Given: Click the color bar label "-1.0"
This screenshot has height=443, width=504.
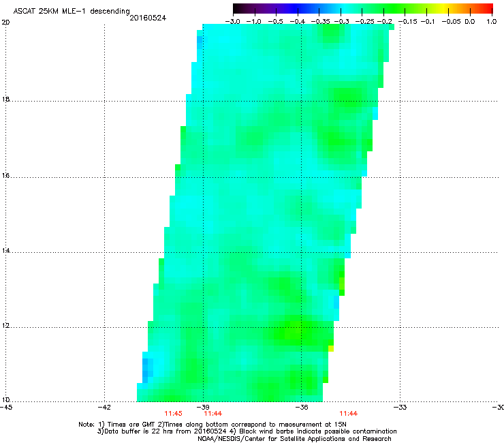Looking at the screenshot, I should (253, 22).
